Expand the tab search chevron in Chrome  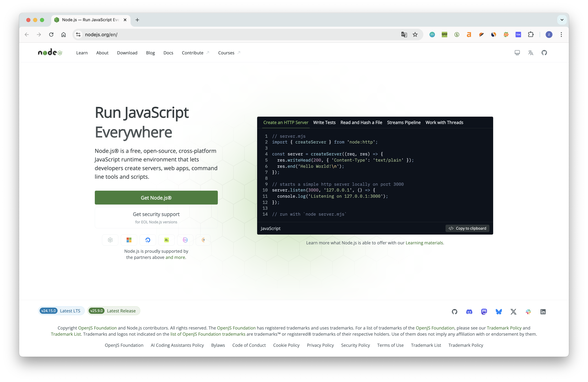pos(562,20)
